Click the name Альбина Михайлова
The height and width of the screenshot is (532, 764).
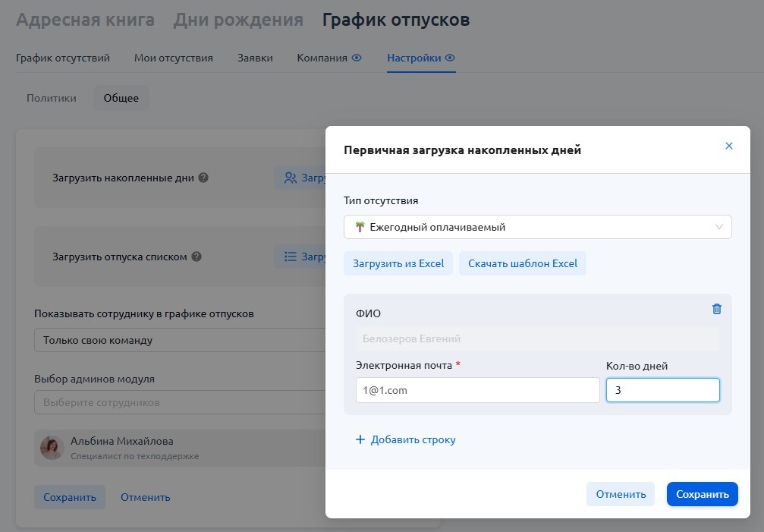tap(122, 441)
